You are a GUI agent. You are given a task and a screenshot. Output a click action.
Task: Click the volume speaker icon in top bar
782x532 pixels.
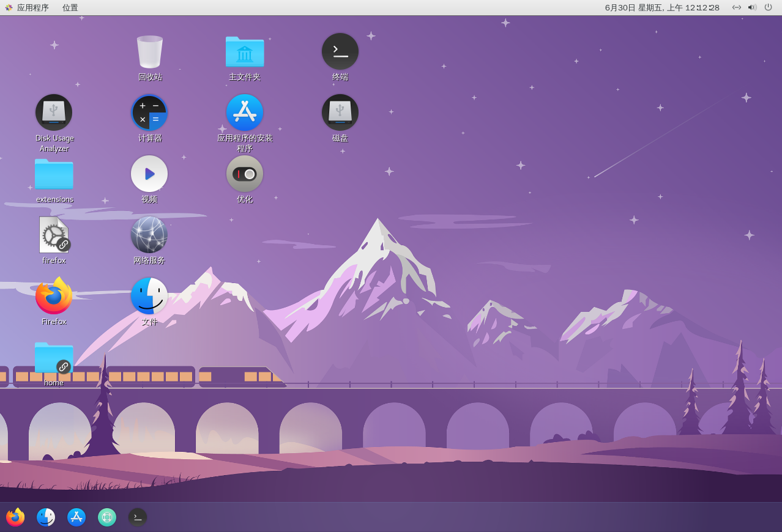753,7
